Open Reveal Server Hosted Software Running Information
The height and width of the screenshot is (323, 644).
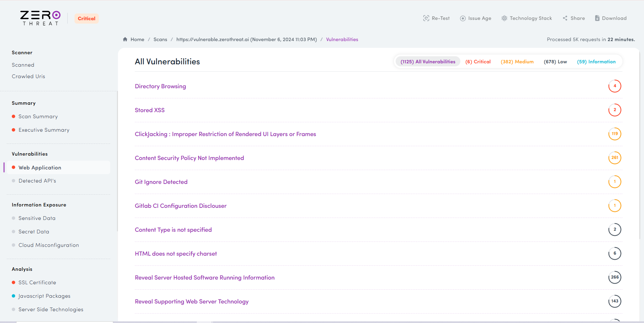[x=205, y=278]
